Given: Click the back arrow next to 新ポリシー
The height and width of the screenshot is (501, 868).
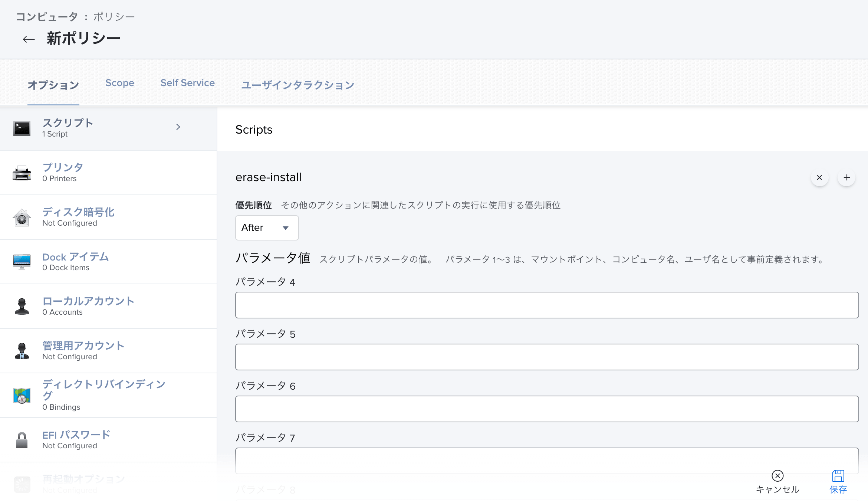Looking at the screenshot, I should point(29,39).
